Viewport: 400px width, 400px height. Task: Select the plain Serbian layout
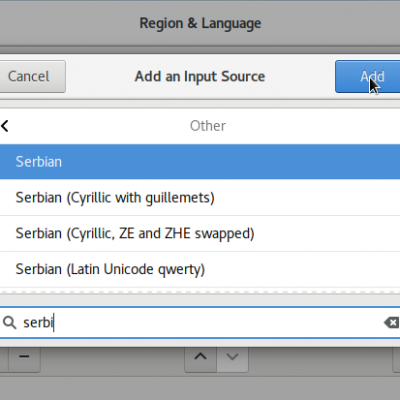pos(200,162)
